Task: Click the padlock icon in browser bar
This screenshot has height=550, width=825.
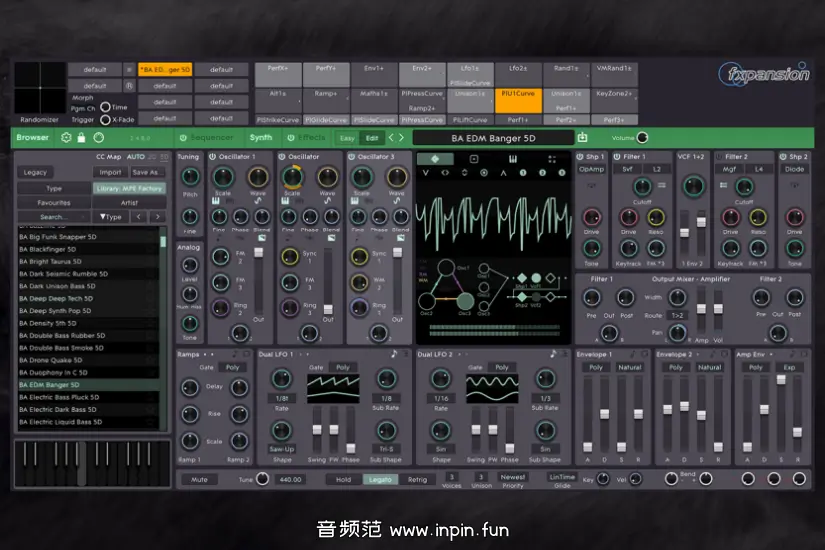Action: coord(82,138)
